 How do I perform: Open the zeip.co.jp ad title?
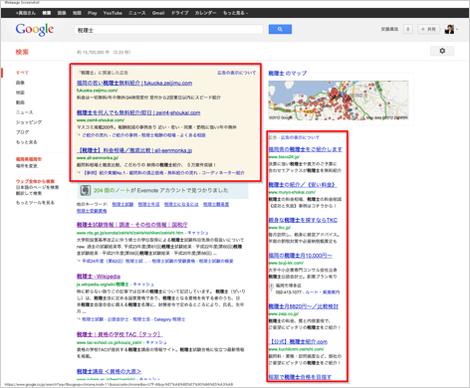point(303,306)
